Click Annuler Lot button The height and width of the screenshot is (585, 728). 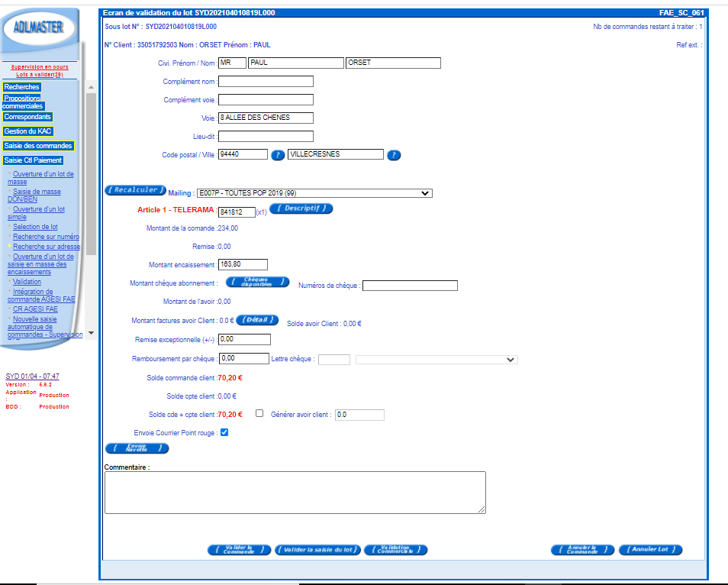point(650,550)
